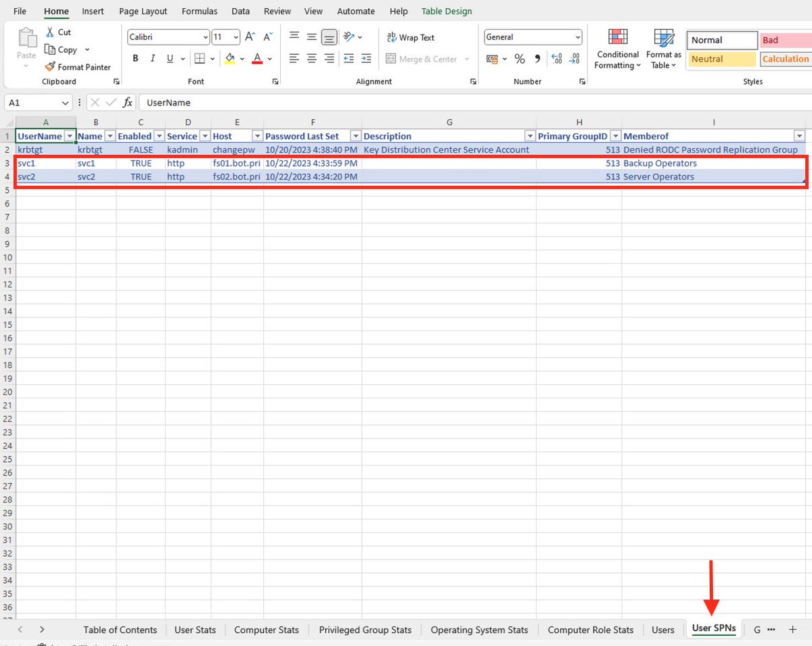Open the Font settings dialog launcher
The width and height of the screenshot is (812, 646).
tap(275, 81)
